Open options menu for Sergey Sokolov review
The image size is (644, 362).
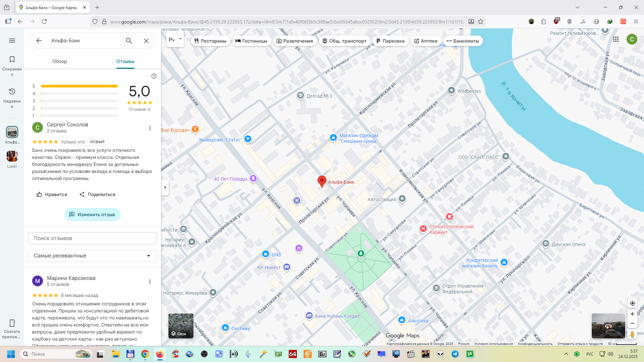coord(150,128)
